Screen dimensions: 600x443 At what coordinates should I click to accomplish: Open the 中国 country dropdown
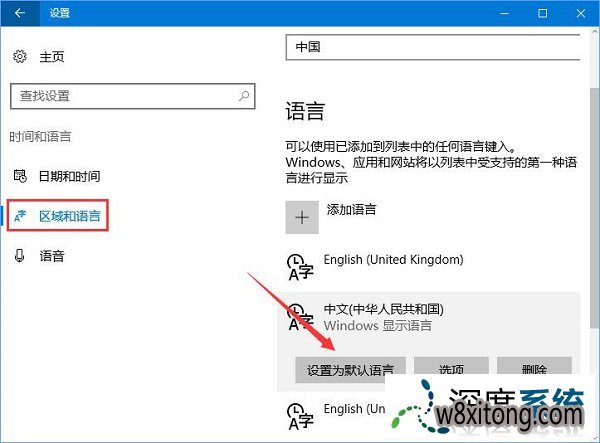(432, 46)
